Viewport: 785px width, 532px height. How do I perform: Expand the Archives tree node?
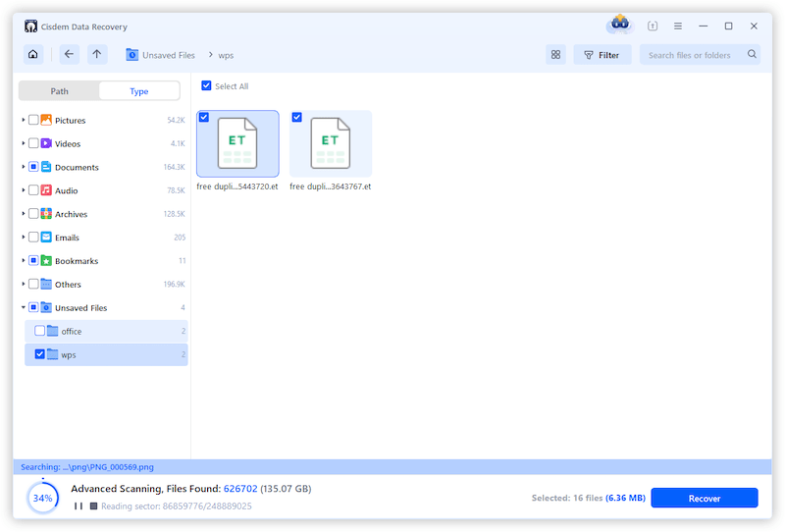pyautogui.click(x=23, y=214)
